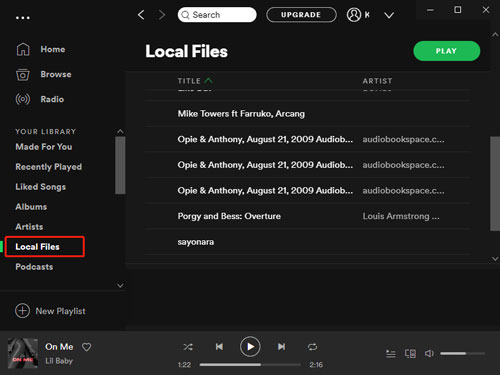This screenshot has width=500, height=375.
Task: Mute with the speaker icon
Action: (429, 353)
